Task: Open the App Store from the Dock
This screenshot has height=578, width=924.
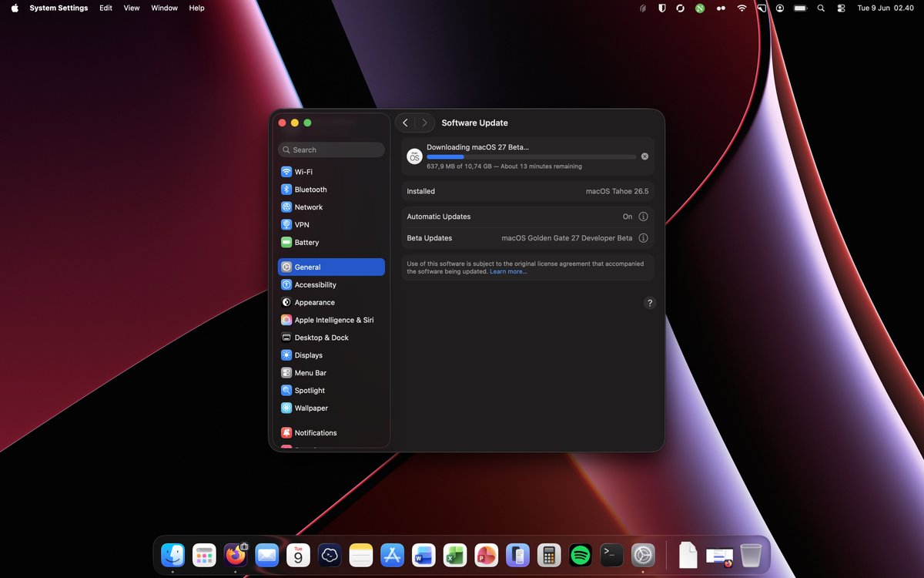Action: click(x=393, y=555)
